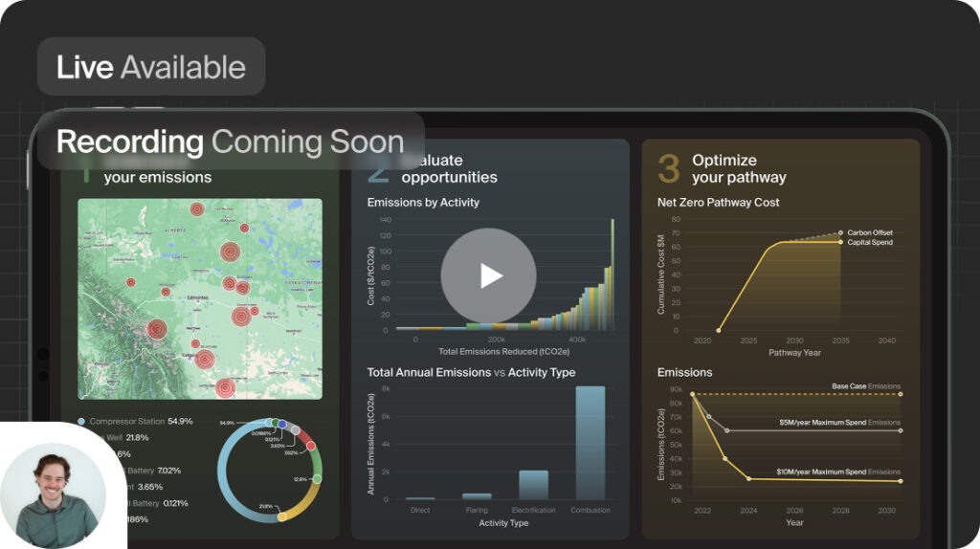This screenshot has width=980, height=549.
Task: Play the webinar video
Action: (x=488, y=275)
